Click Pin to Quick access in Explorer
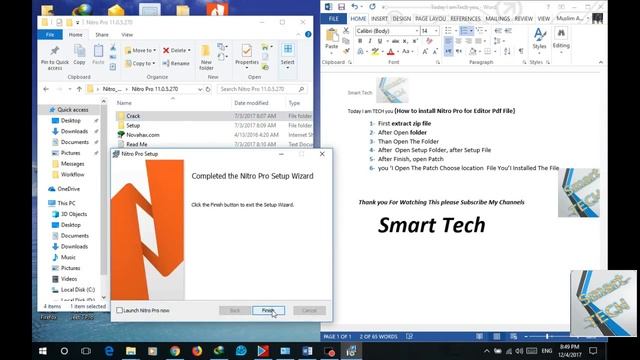The image size is (640, 360). coord(55,57)
